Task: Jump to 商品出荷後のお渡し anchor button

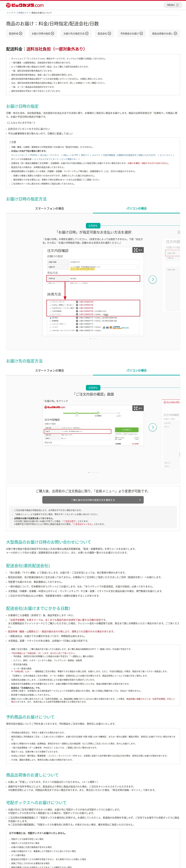Action: pos(164,34)
